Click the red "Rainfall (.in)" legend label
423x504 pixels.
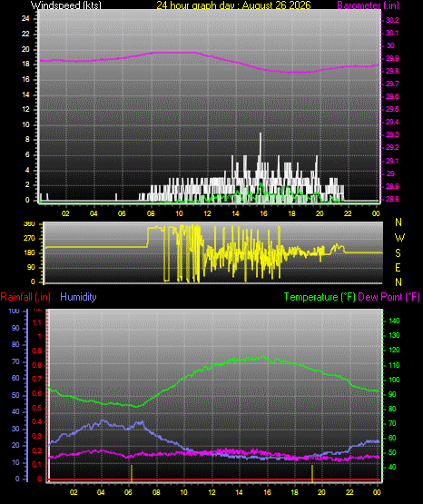tap(25, 297)
